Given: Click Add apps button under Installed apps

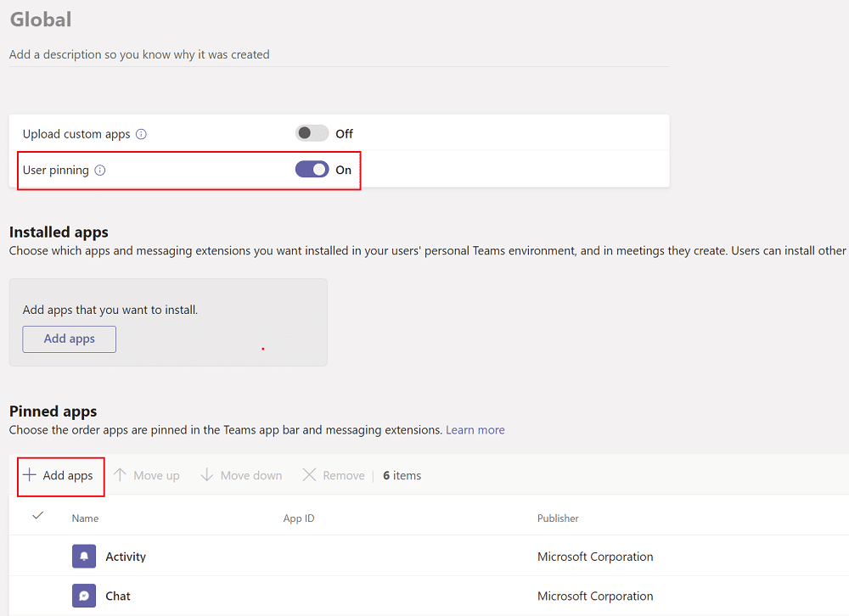Looking at the screenshot, I should click(x=70, y=339).
